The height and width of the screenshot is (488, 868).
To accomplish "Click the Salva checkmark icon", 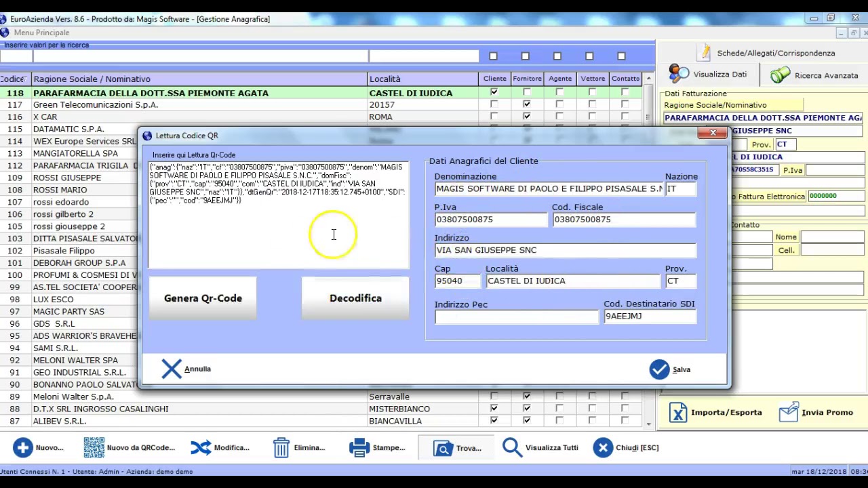I will (659, 369).
